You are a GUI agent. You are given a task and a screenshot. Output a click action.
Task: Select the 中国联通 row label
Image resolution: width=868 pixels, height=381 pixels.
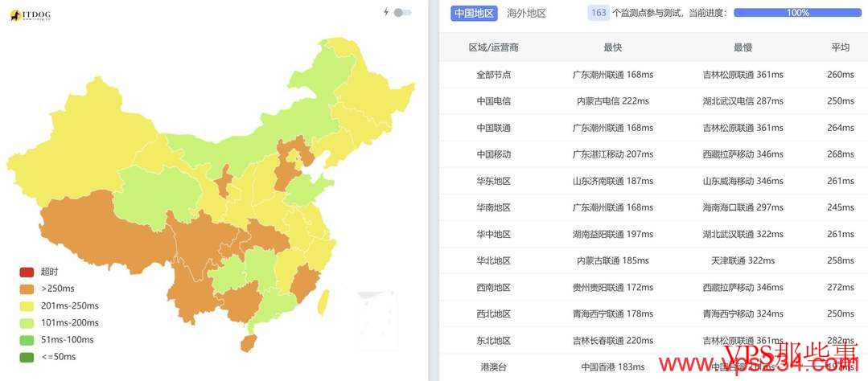click(493, 128)
